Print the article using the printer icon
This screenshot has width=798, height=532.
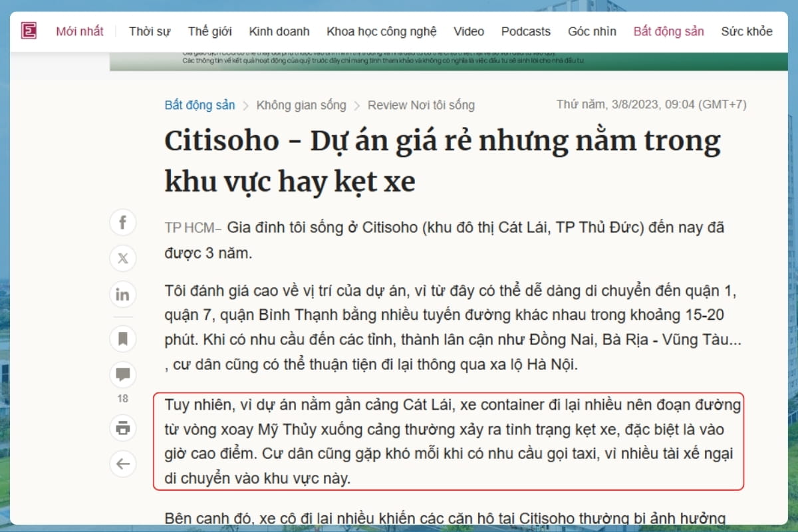pos(122,428)
